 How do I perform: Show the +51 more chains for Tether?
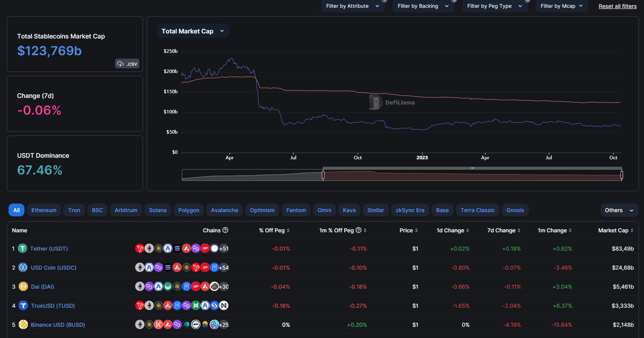click(x=224, y=249)
